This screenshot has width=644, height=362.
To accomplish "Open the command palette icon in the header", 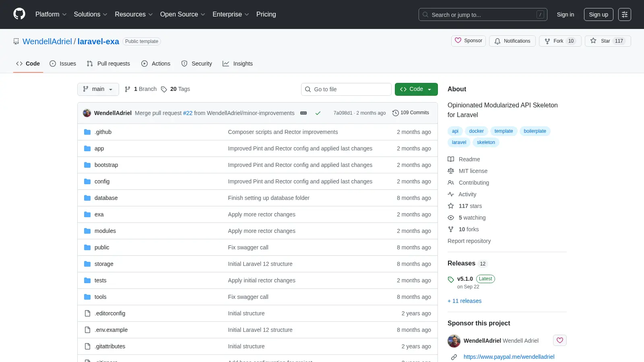I will (x=625, y=14).
